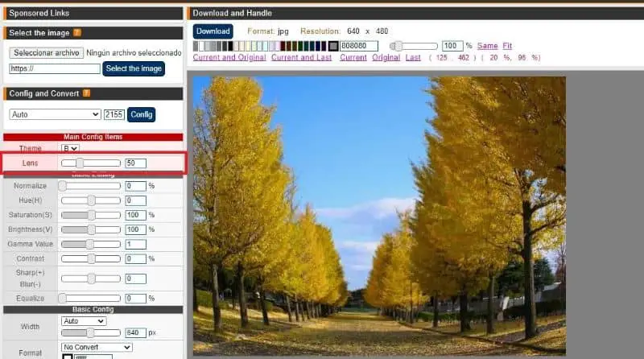Screen dimensions: 644x359
Task: Open the Current and Original link
Action: coord(229,57)
